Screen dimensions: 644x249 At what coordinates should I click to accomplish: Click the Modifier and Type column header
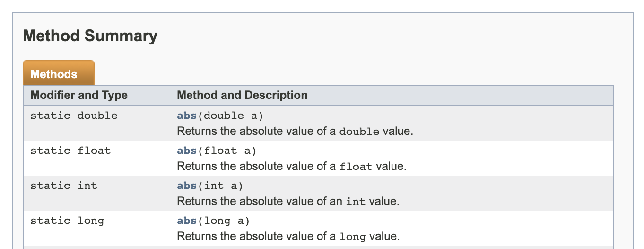pyautogui.click(x=79, y=95)
